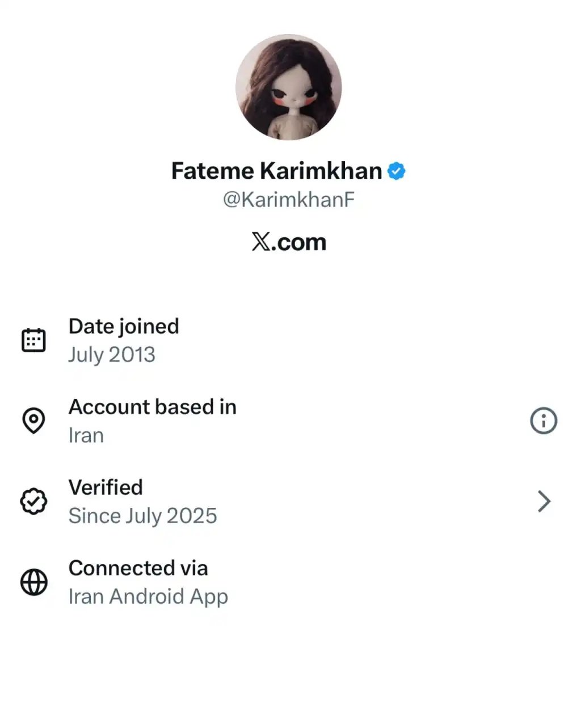Select the Connected via label
The height and width of the screenshot is (728, 581).
tap(138, 568)
